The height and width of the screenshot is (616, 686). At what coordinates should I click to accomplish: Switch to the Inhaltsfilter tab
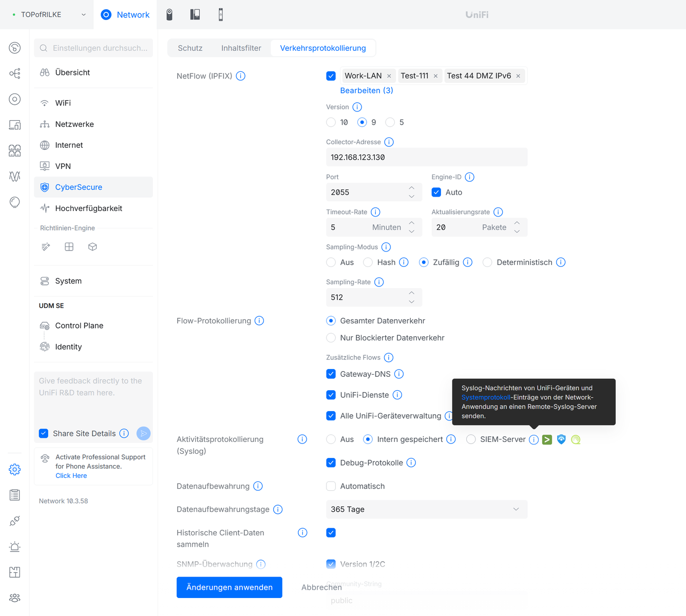(241, 48)
